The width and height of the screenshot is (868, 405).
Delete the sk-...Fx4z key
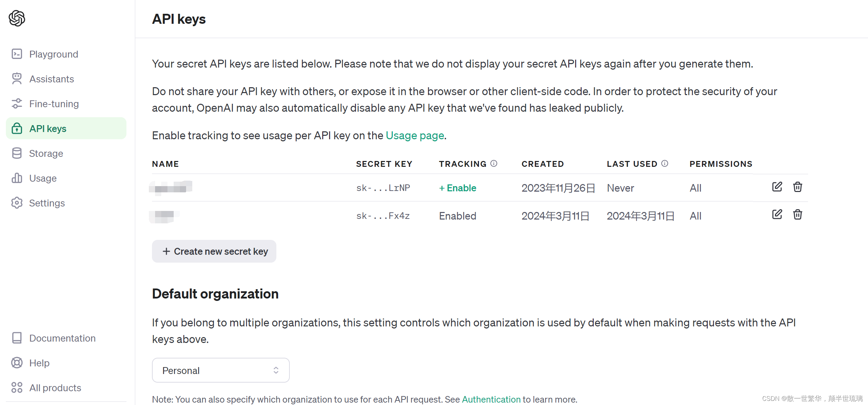pos(798,215)
